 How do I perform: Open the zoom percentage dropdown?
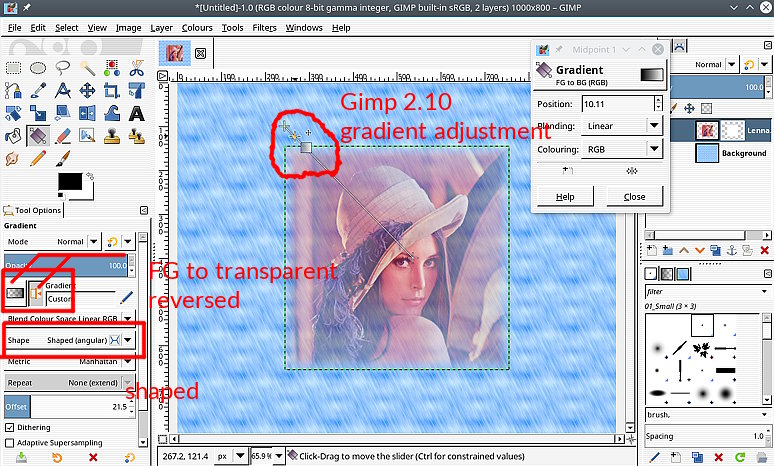click(x=278, y=456)
